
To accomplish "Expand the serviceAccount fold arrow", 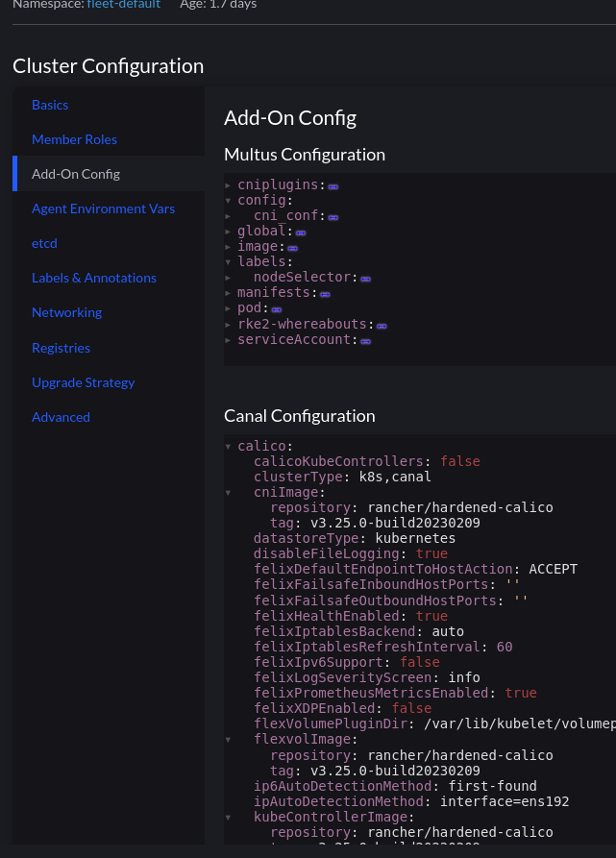I will pos(228,340).
